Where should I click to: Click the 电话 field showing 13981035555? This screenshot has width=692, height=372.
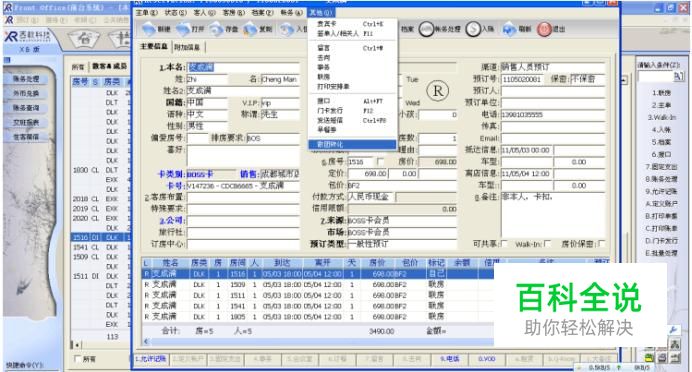click(553, 114)
